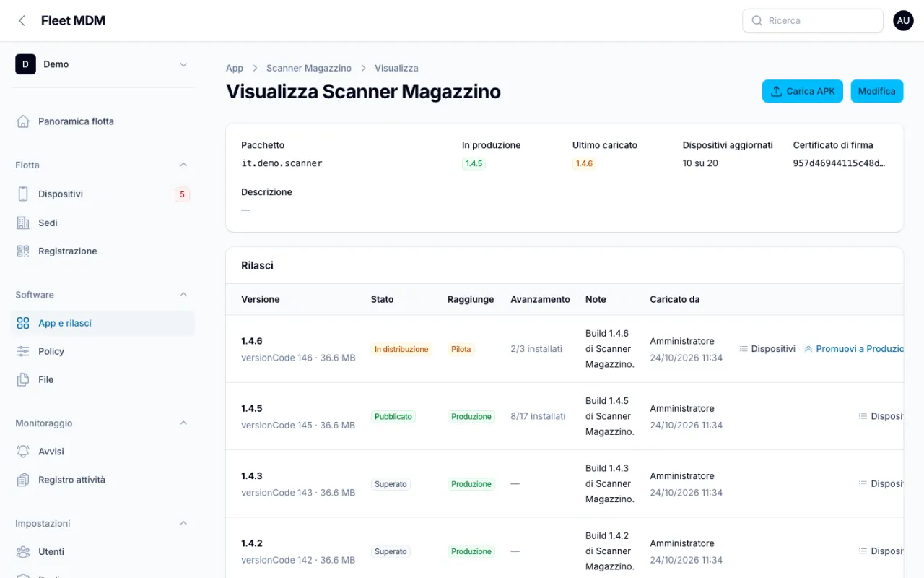The width and height of the screenshot is (924, 578).
Task: Open Registro attività in sidebar
Action: 103,480
